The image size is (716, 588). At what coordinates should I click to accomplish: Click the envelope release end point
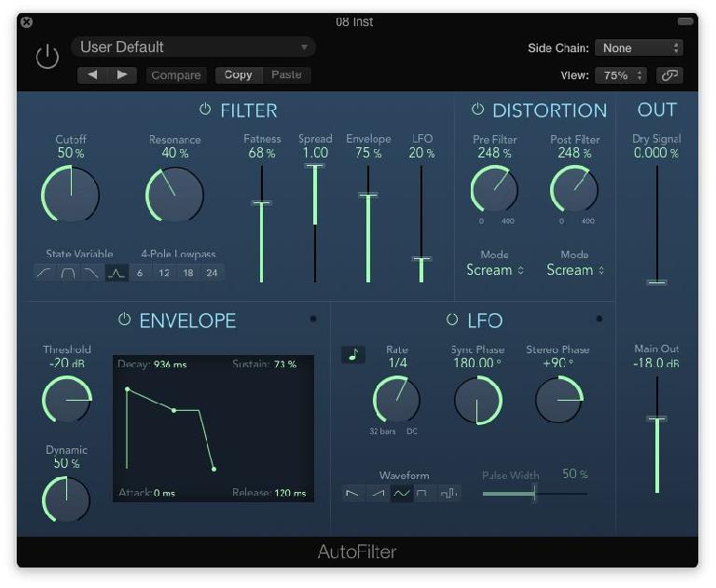click(x=213, y=469)
